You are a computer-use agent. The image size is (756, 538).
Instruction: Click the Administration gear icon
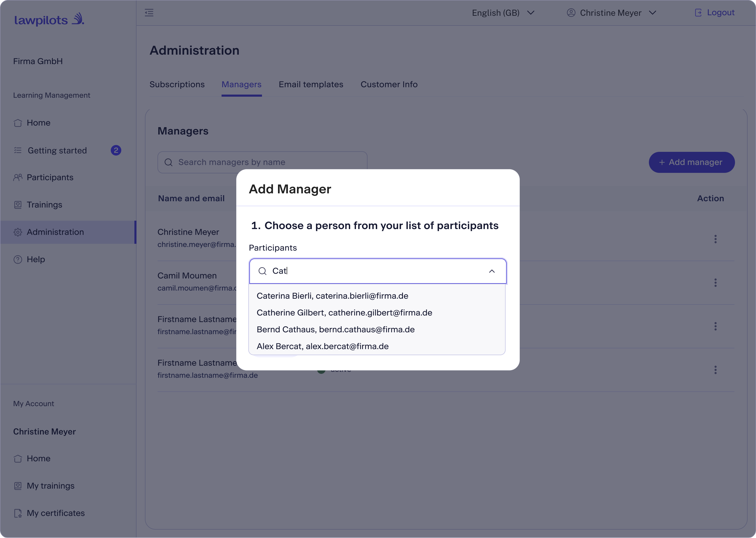[x=18, y=232]
